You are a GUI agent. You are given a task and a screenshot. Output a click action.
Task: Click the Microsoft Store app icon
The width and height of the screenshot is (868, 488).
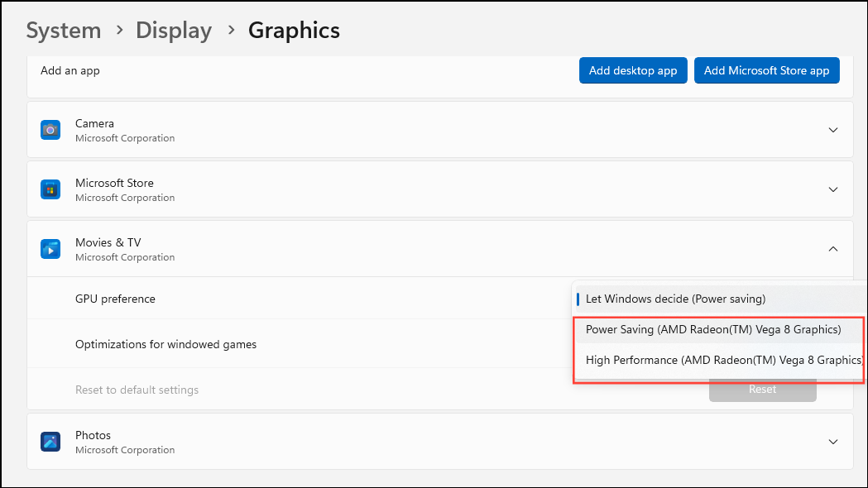(x=50, y=189)
